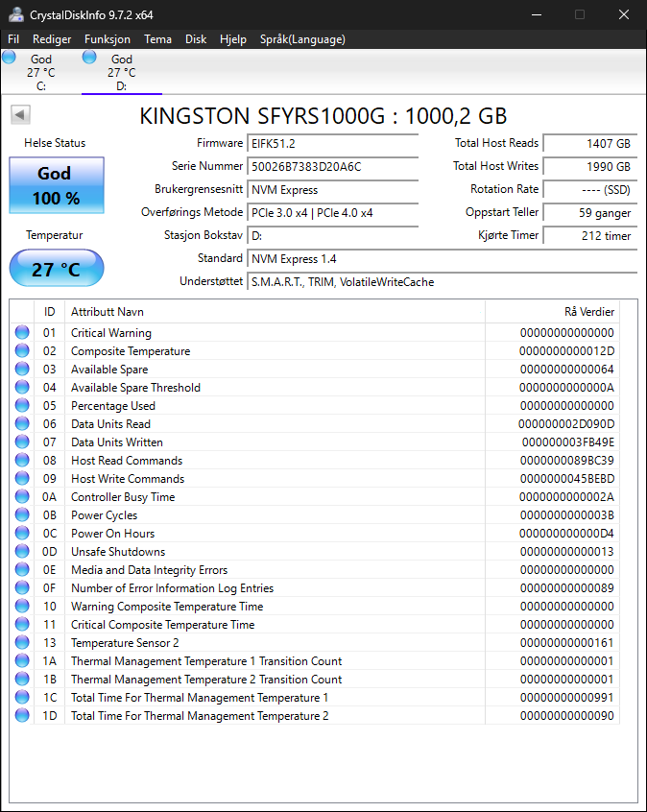Click the status orb for Percentage Used
The image size is (647, 812).
click(x=22, y=405)
